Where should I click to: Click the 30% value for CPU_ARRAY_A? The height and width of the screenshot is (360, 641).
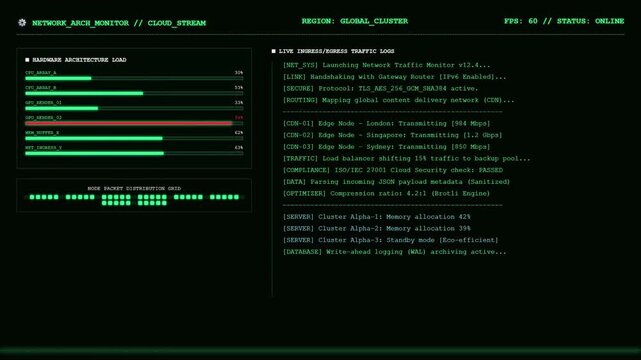click(x=239, y=73)
